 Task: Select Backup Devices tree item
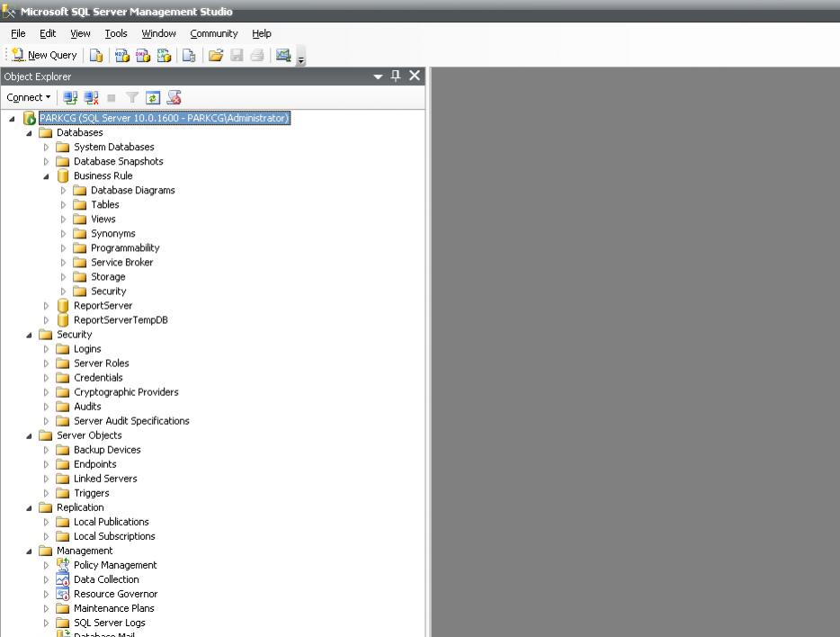click(107, 450)
